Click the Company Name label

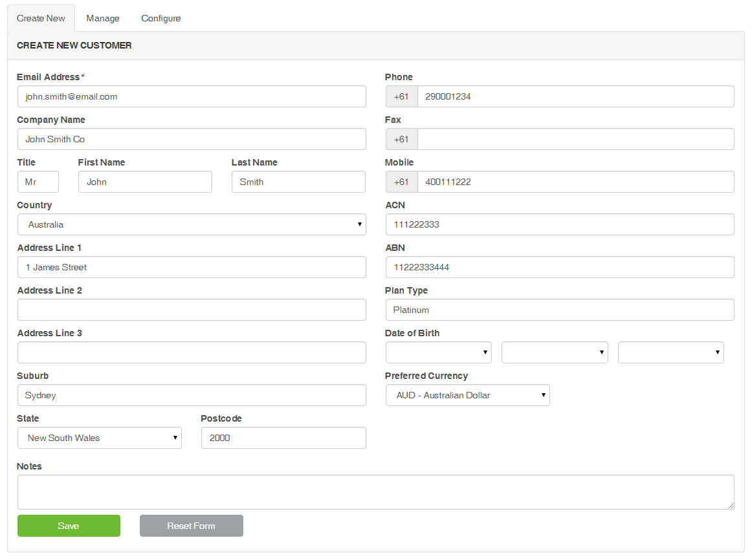(51, 119)
